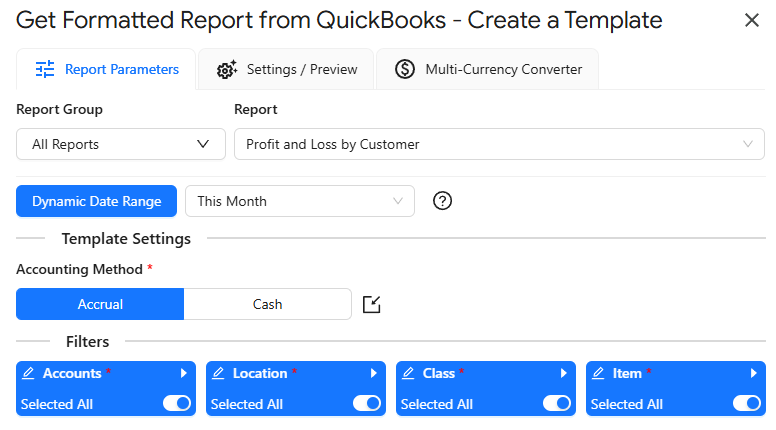776x430 pixels.
Task: Click the Accounts filter edit pencil icon
Action: pyautogui.click(x=29, y=373)
